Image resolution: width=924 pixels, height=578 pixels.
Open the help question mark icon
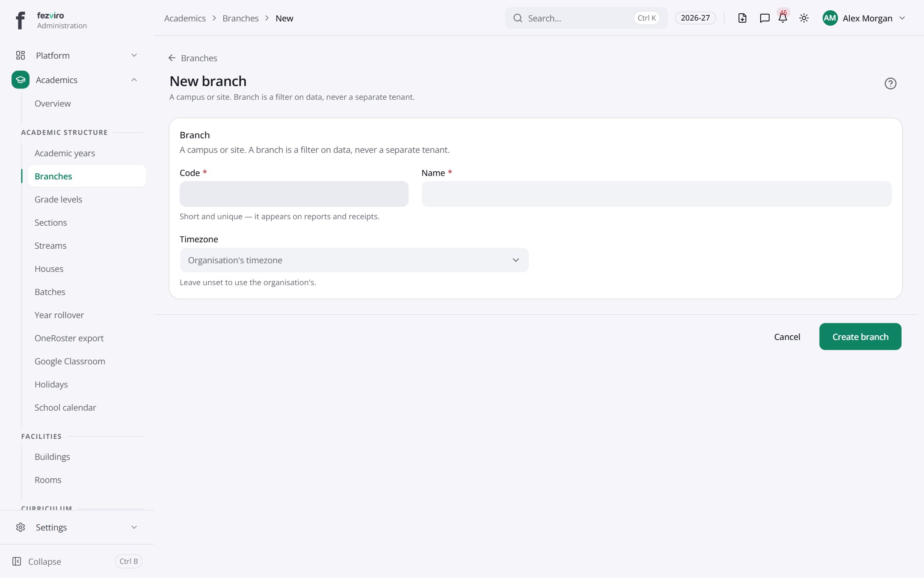click(x=890, y=83)
